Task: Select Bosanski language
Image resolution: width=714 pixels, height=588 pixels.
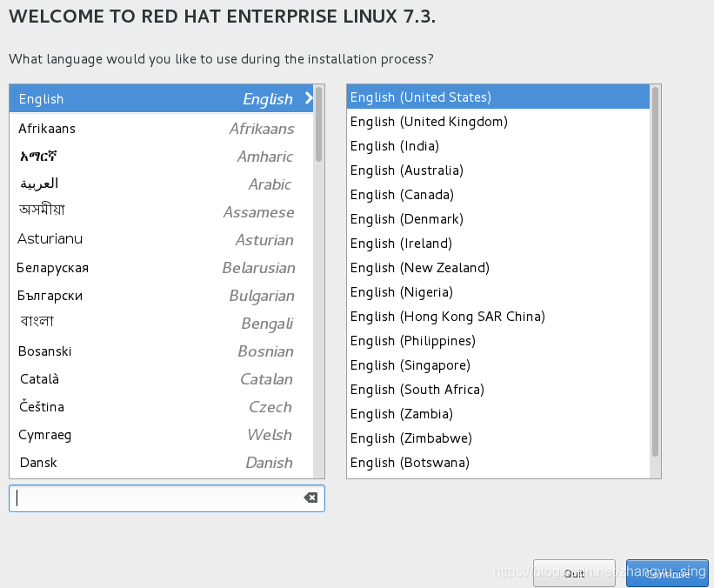Action: click(x=161, y=351)
